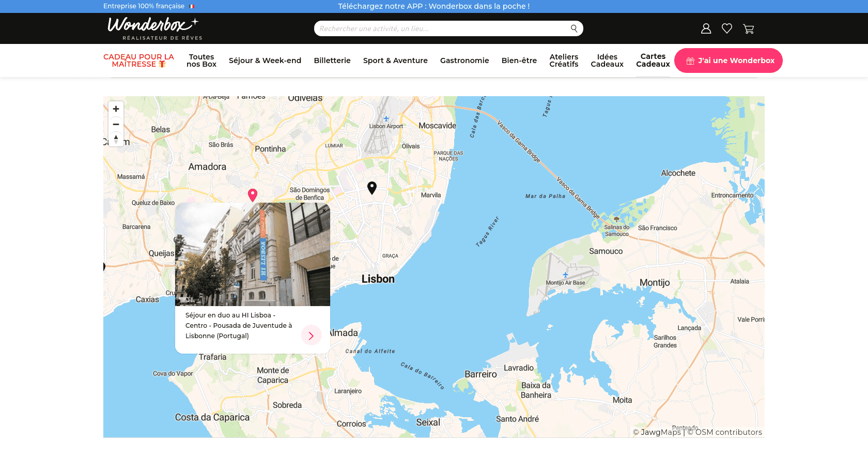Open the Séjour & Week-end menu
Viewport: 868px width, 455px height.
coord(265,60)
